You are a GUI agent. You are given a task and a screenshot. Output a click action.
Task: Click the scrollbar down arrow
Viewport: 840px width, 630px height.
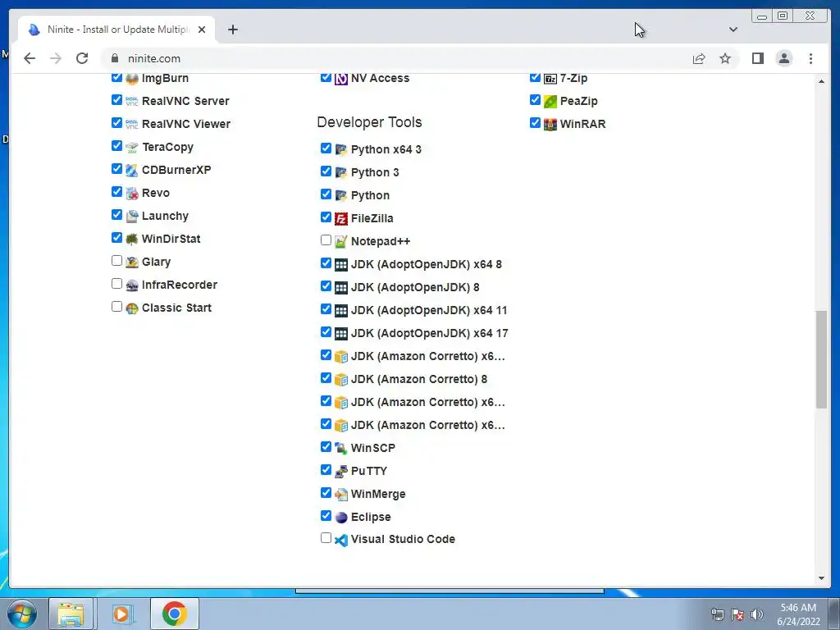tap(821, 578)
